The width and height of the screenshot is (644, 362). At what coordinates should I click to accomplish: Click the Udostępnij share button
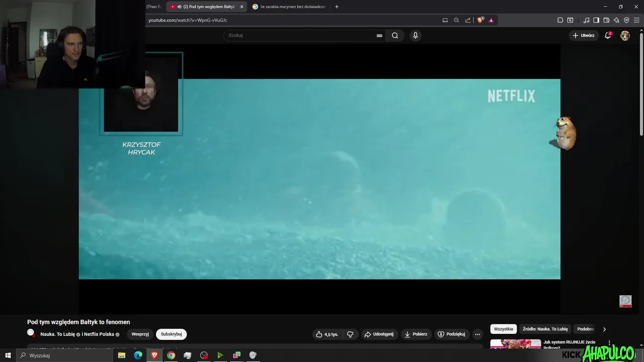[379, 334]
